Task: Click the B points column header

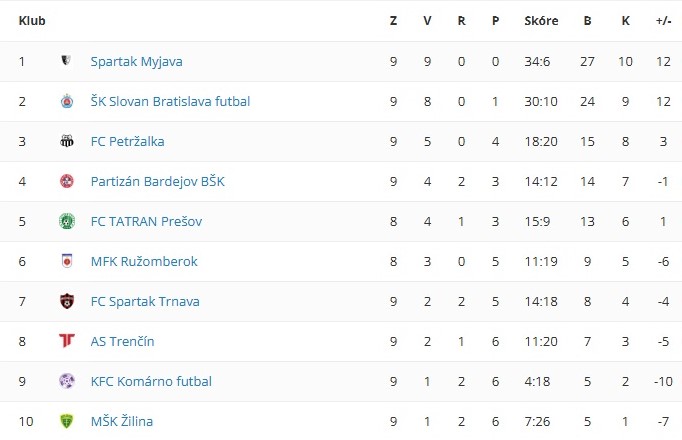Action: tap(587, 20)
